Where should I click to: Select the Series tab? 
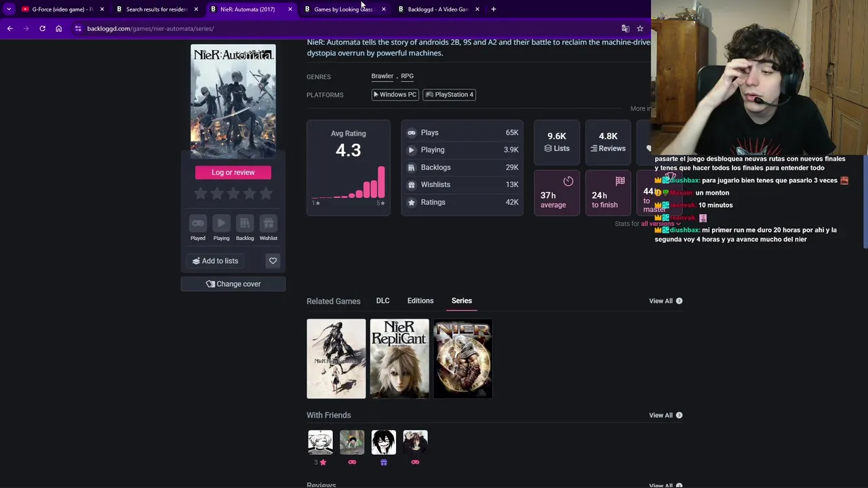(462, 301)
